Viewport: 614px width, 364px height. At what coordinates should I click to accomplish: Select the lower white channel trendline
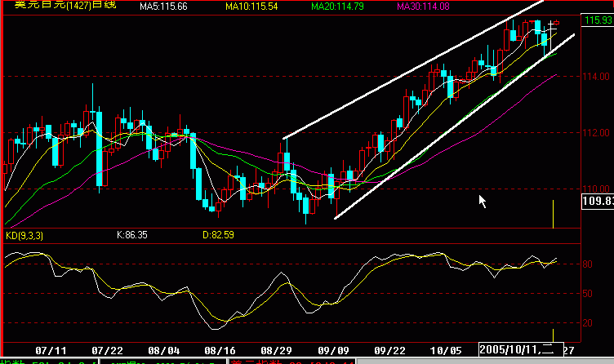click(454, 127)
